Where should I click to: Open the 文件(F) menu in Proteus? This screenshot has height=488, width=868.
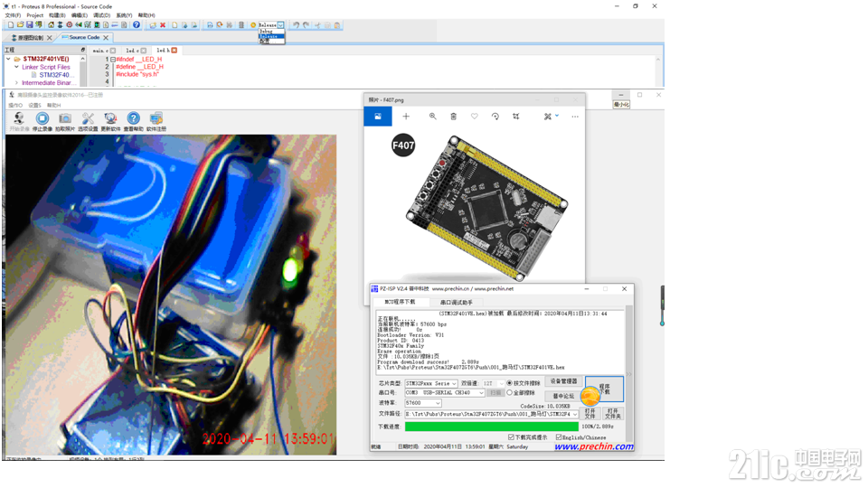(x=14, y=15)
